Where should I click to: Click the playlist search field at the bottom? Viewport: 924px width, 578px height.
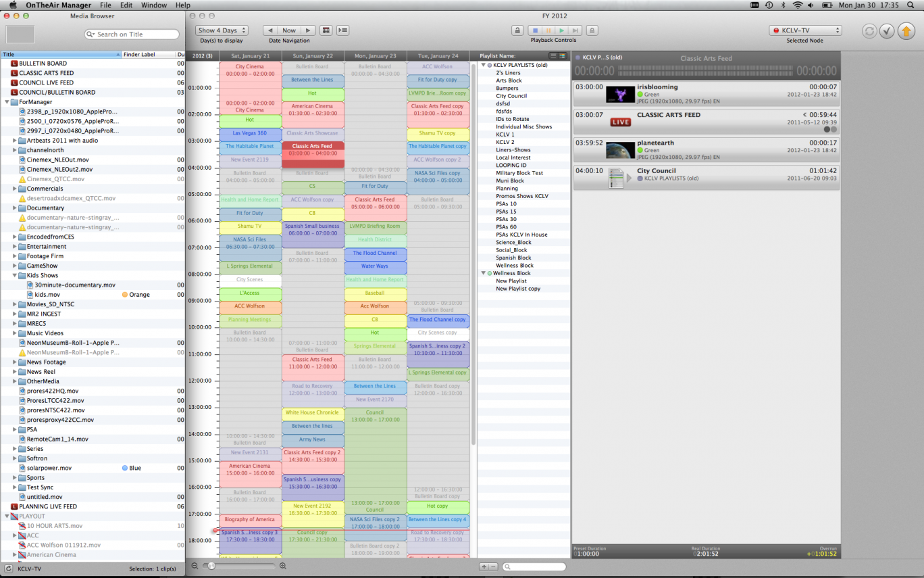pos(534,567)
